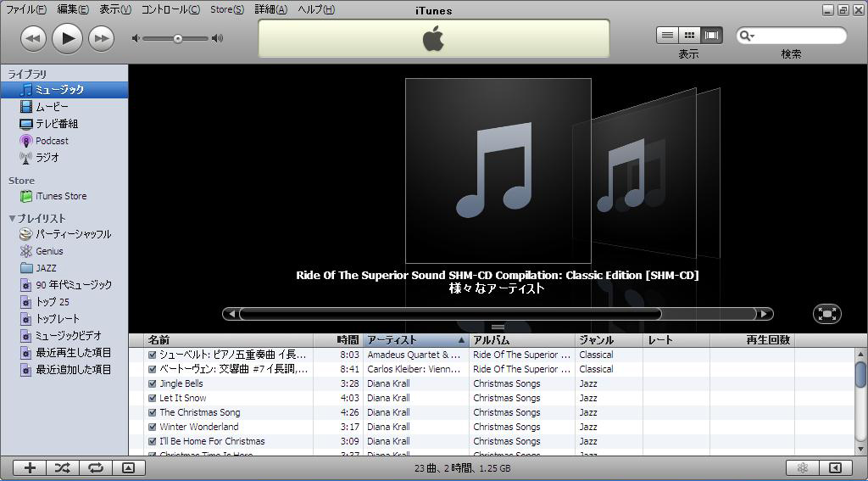Uncheck The Christmas Song checkbox
The height and width of the screenshot is (481, 868).
[x=153, y=412]
